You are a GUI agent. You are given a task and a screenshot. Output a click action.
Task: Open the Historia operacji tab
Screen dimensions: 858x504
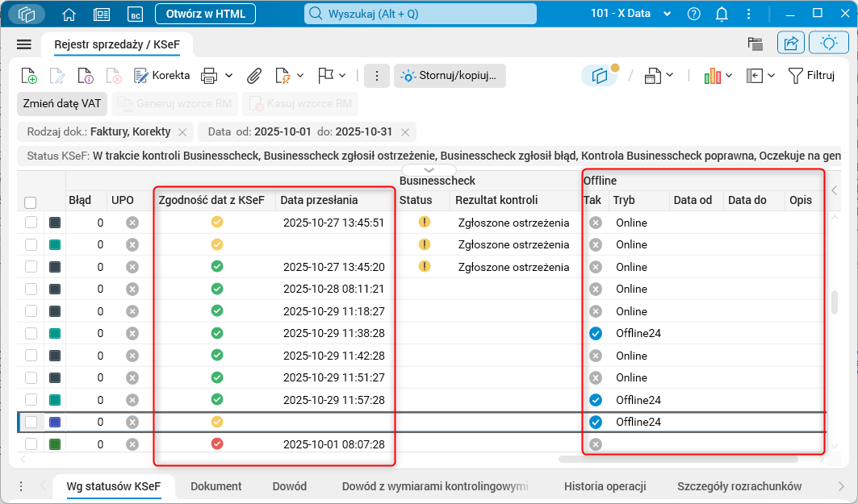coord(605,486)
